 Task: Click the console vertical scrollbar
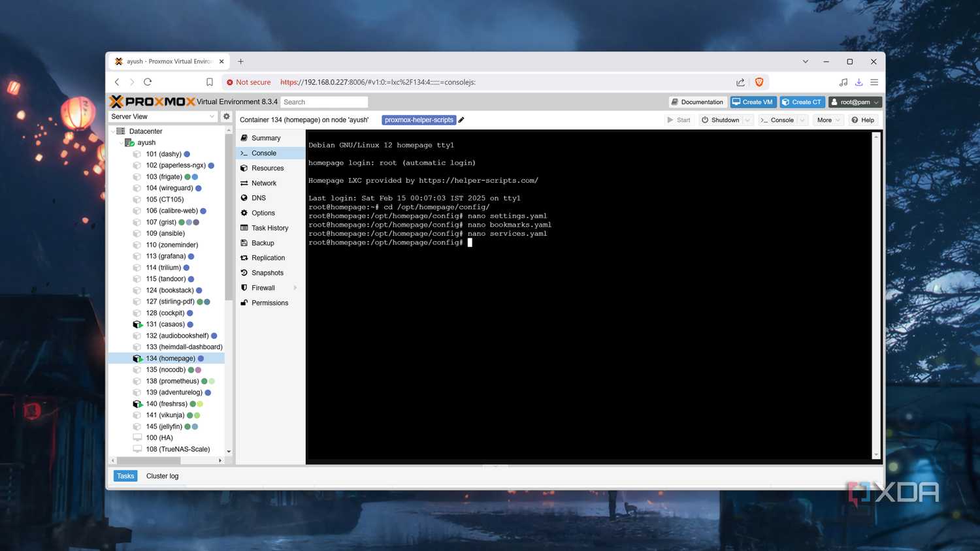pyautogui.click(x=876, y=296)
